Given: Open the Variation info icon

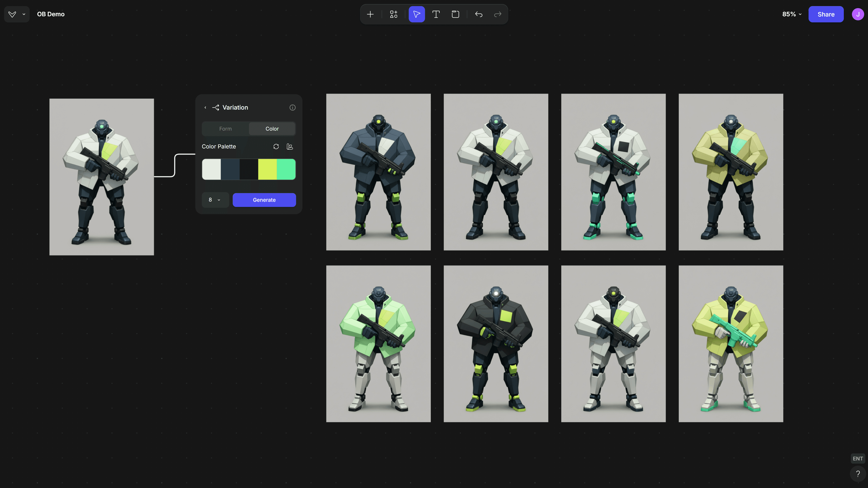Looking at the screenshot, I should [292, 108].
